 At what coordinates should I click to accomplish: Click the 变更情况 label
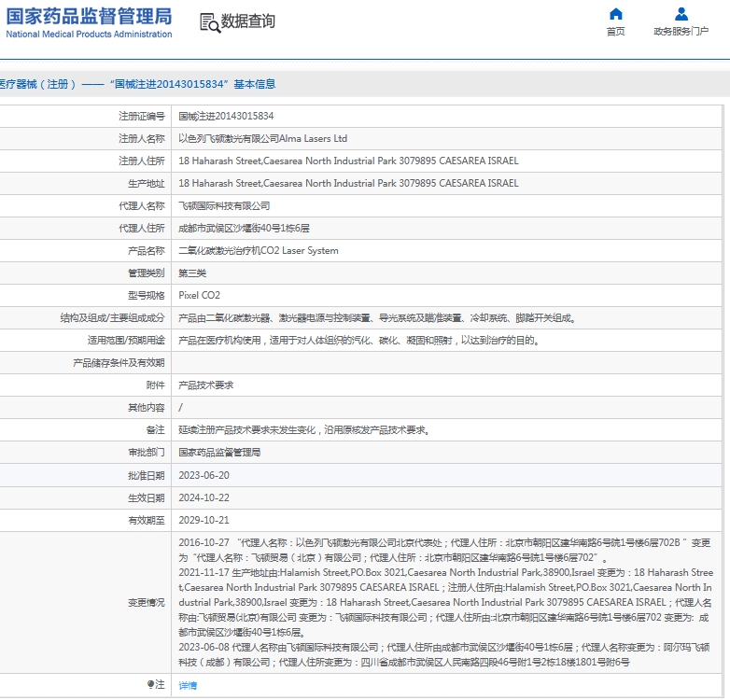pyautogui.click(x=147, y=602)
